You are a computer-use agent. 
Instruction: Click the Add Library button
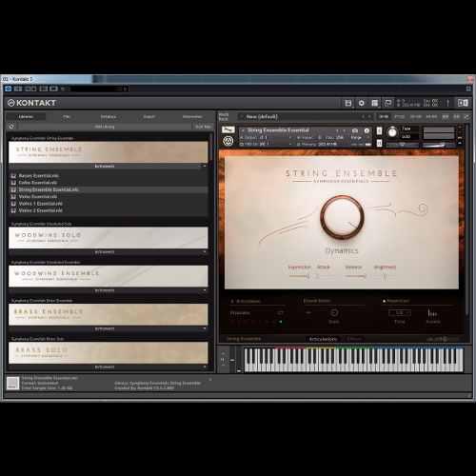[105, 127]
